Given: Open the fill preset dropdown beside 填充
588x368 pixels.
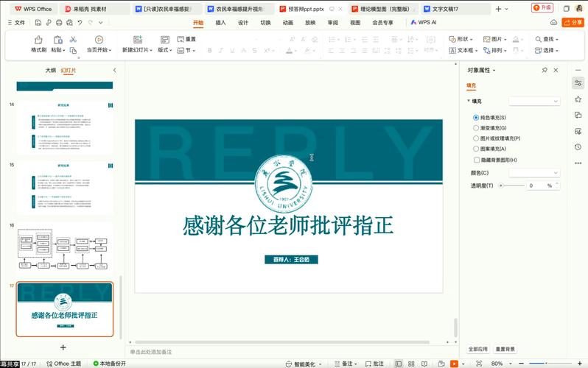Looking at the screenshot, I should [x=534, y=101].
